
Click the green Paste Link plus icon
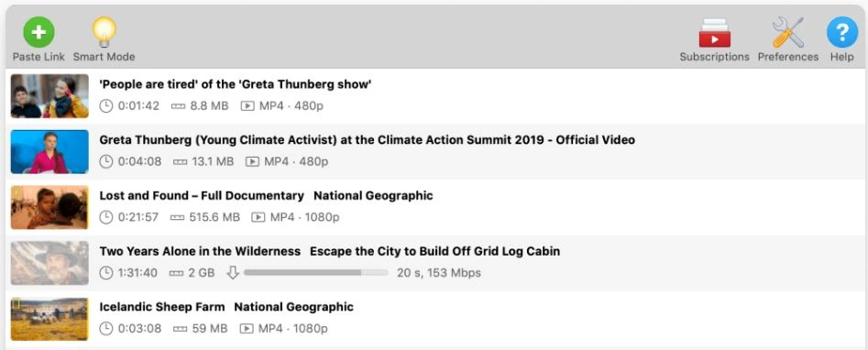[38, 32]
